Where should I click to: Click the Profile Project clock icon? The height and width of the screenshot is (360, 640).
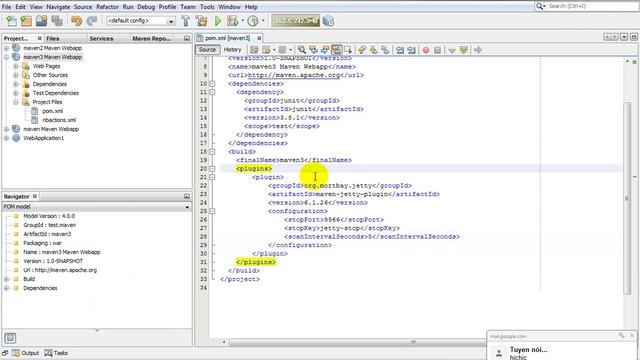[253, 21]
